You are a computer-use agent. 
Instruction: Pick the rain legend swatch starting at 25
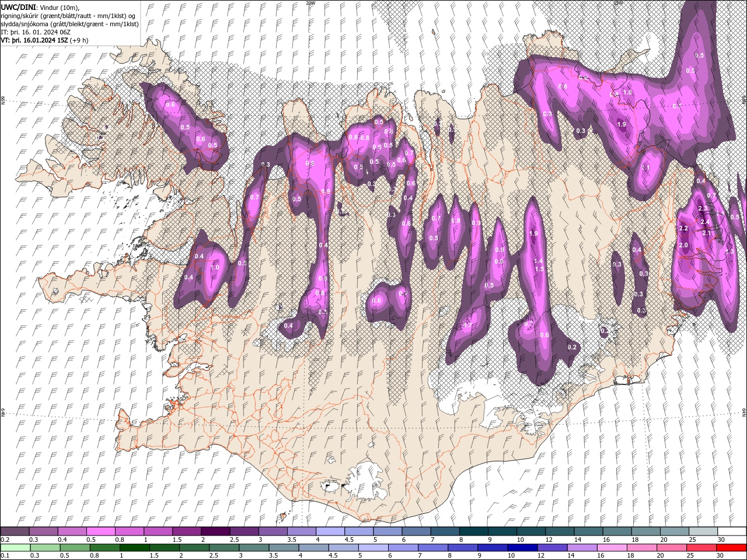pos(701,548)
